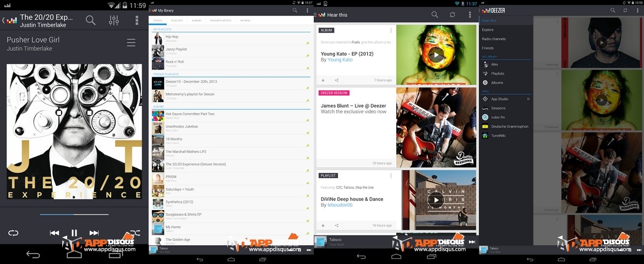Refresh the Hear this feed
This screenshot has height=264, width=644.
pos(452,15)
